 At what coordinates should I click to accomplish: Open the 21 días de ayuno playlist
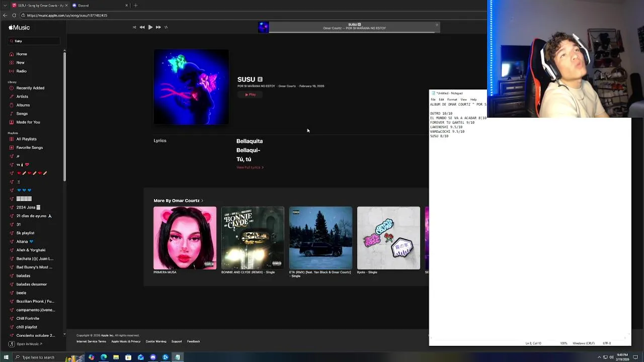pyautogui.click(x=34, y=216)
